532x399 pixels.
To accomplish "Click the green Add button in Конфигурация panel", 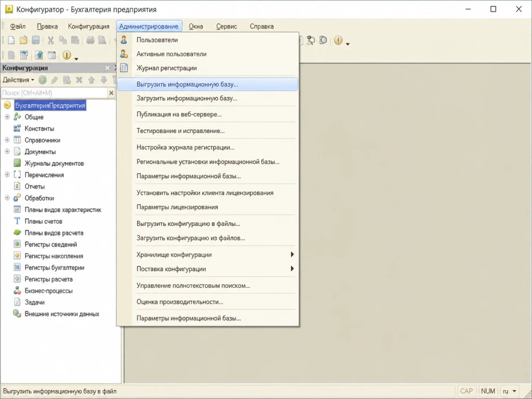I will coord(43,80).
